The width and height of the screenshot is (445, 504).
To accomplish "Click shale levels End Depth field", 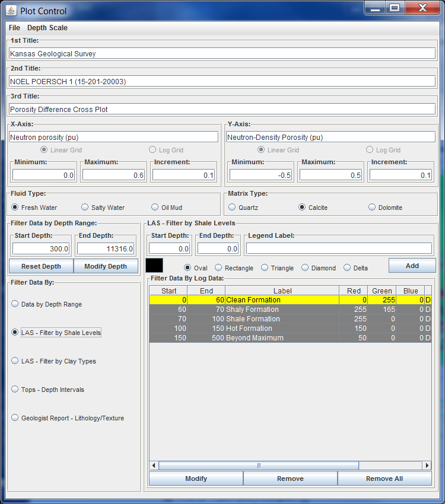I will point(218,249).
